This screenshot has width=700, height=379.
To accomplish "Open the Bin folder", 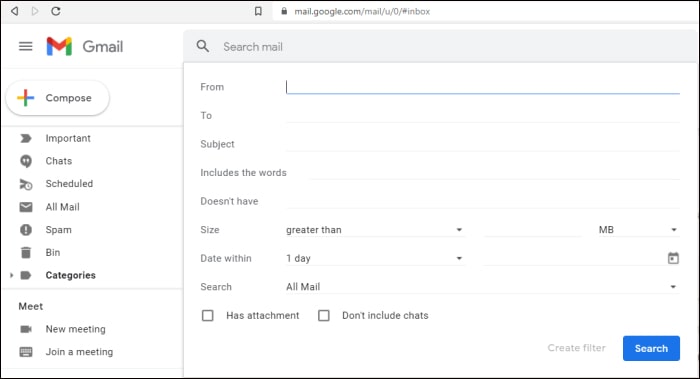I will tap(53, 253).
